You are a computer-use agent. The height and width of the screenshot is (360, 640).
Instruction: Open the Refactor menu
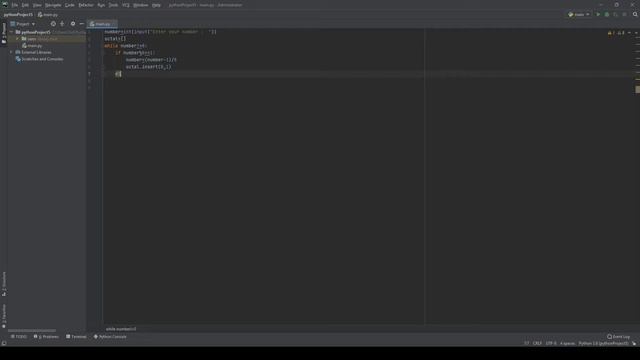point(86,5)
